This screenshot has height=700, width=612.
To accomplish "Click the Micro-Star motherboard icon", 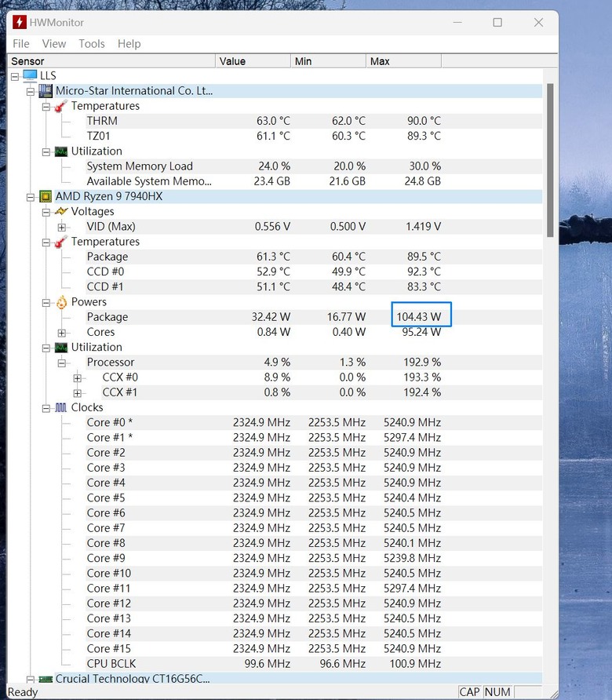I will [x=46, y=91].
